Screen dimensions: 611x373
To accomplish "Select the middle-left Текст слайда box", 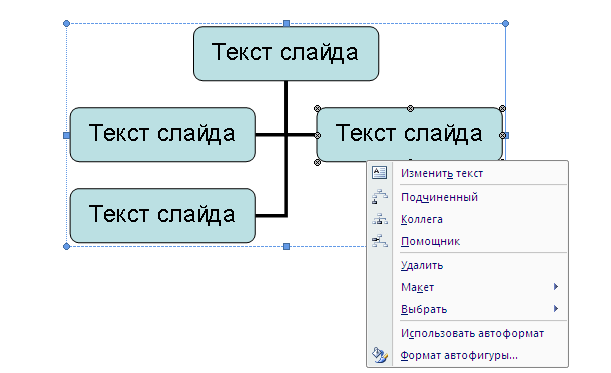I will click(x=162, y=134).
